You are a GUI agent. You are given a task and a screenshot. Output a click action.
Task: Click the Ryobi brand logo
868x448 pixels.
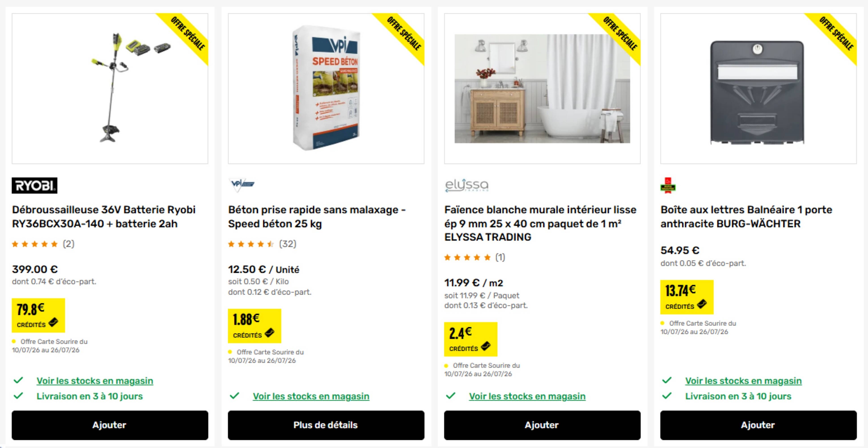click(34, 185)
